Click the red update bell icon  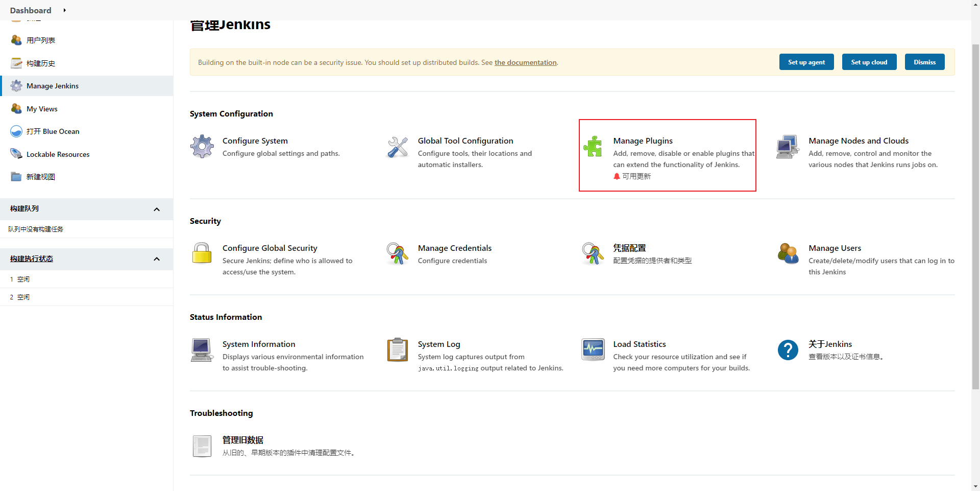tap(617, 176)
